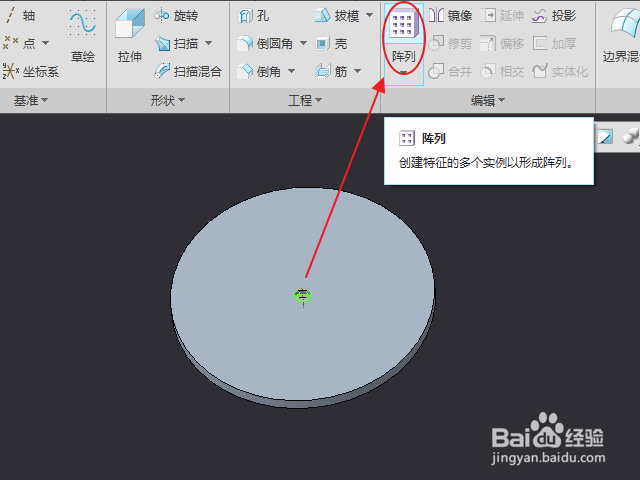Select the small hole feature at disc center
This screenshot has height=480, width=640.
coord(303,295)
